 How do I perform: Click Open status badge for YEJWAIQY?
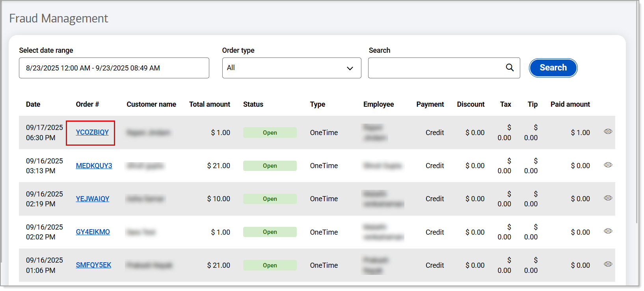click(270, 199)
